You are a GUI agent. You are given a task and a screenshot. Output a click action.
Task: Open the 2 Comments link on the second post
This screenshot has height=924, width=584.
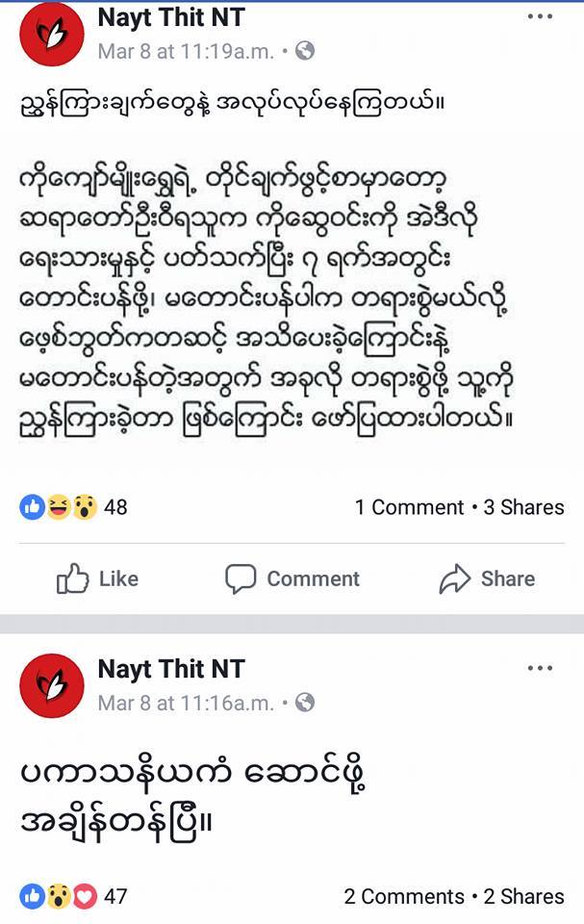pyautogui.click(x=404, y=897)
